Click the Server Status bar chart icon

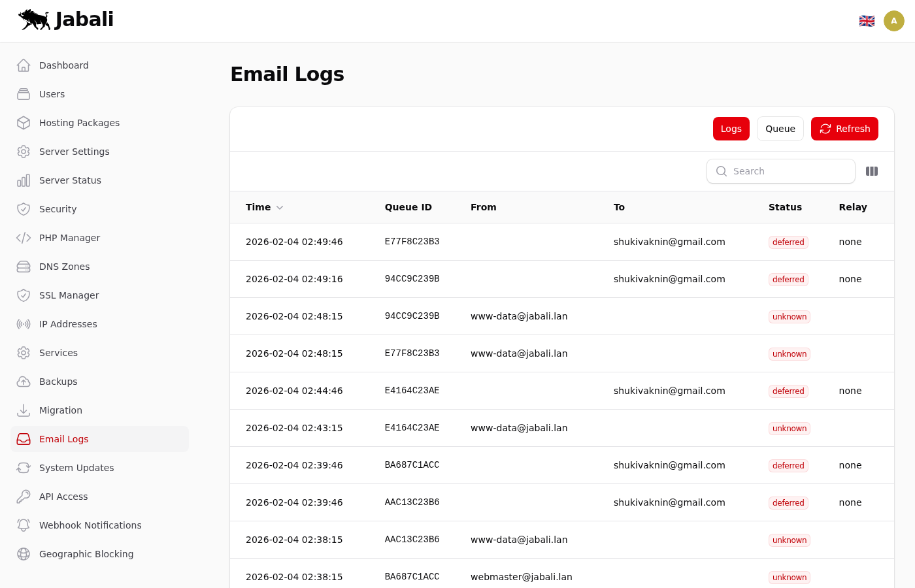tap(24, 180)
